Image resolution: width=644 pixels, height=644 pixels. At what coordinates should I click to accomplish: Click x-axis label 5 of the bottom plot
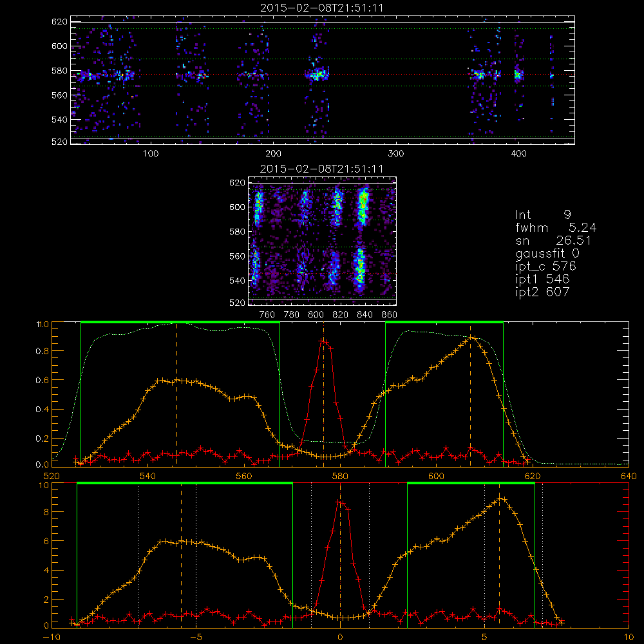pos(485,637)
